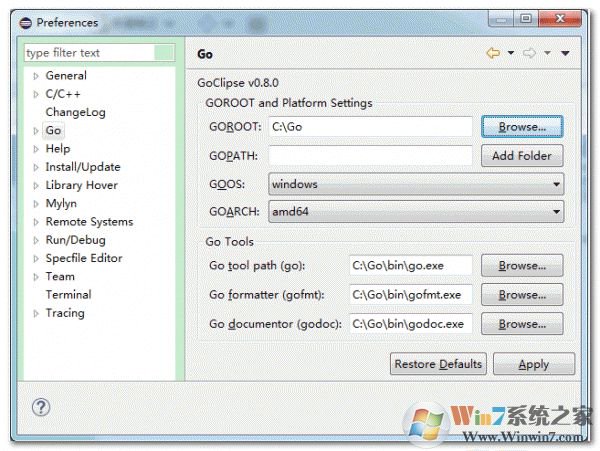
Task: Click Browse button next to GOROOT
Action: click(x=522, y=127)
